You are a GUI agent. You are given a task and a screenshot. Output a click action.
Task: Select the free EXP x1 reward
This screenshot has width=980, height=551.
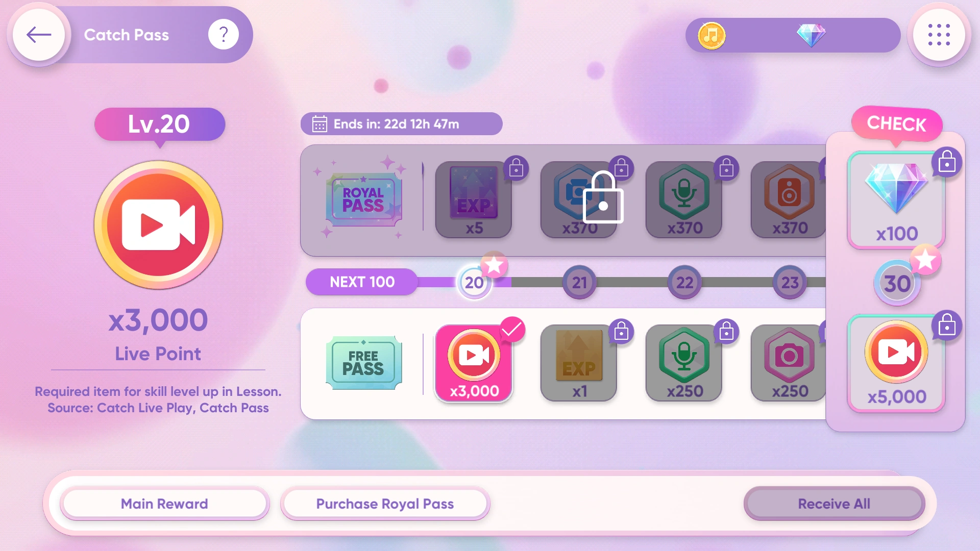[579, 363]
